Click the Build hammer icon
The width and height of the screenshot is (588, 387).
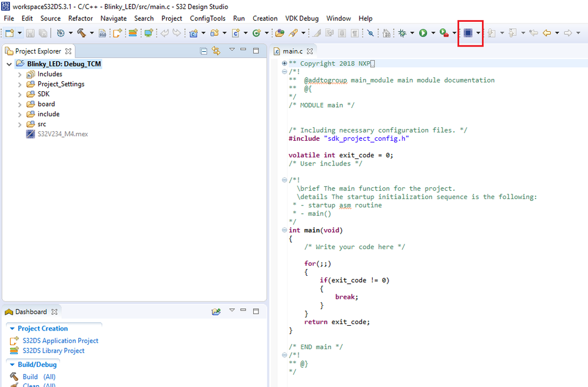81,33
